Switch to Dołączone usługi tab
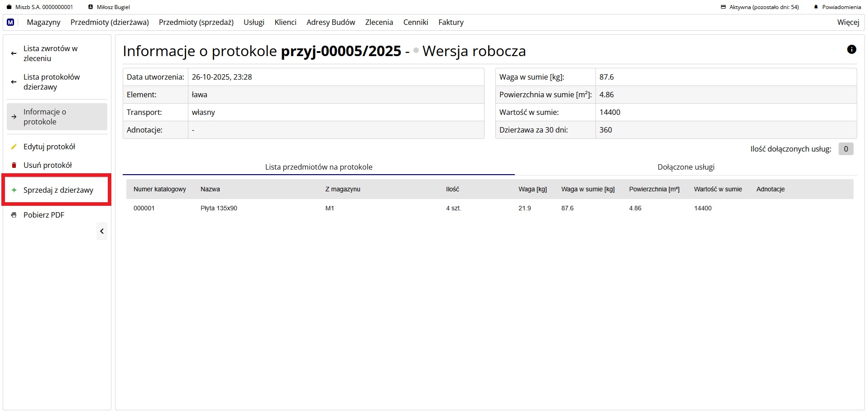 (x=686, y=167)
